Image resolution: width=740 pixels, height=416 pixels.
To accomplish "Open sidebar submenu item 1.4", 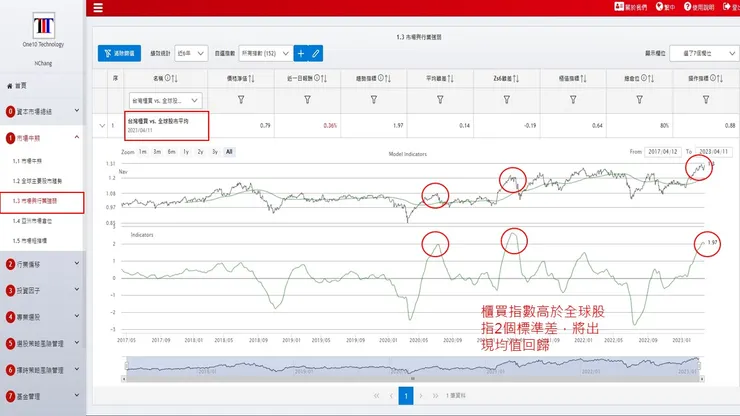I will click(32, 221).
